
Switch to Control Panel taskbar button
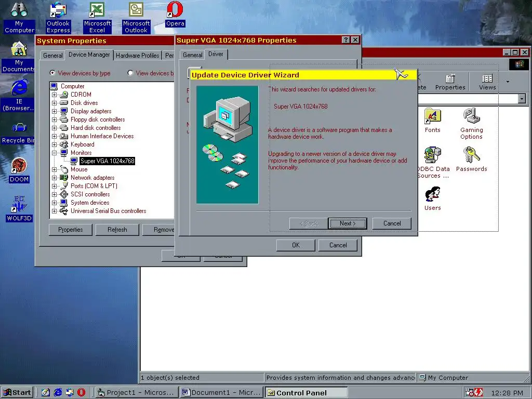pos(307,393)
